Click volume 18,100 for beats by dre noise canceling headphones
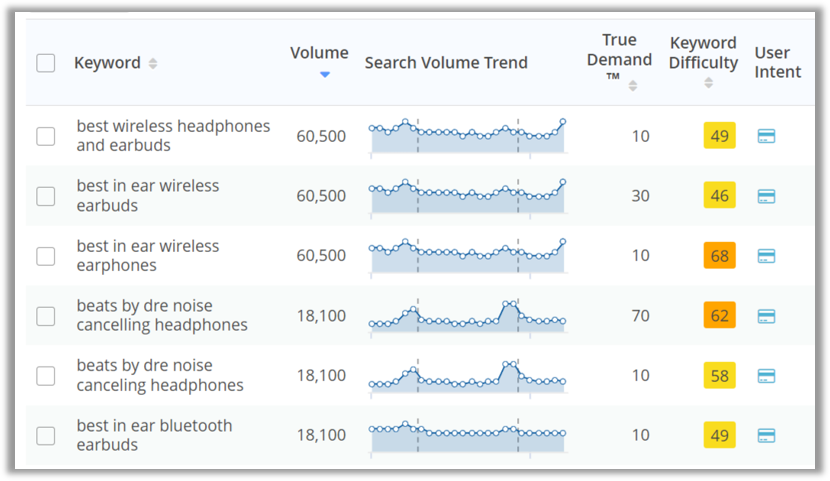 point(321,376)
